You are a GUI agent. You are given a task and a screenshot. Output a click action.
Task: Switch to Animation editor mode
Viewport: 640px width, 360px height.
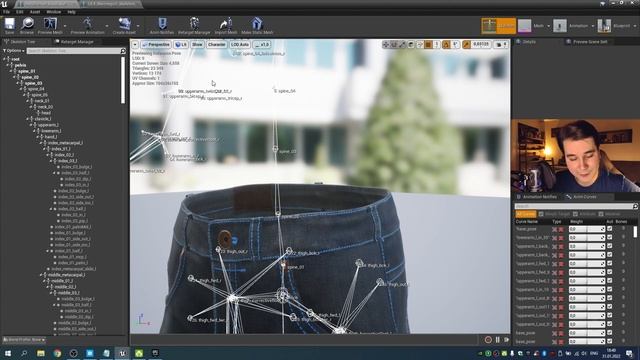[x=571, y=26]
